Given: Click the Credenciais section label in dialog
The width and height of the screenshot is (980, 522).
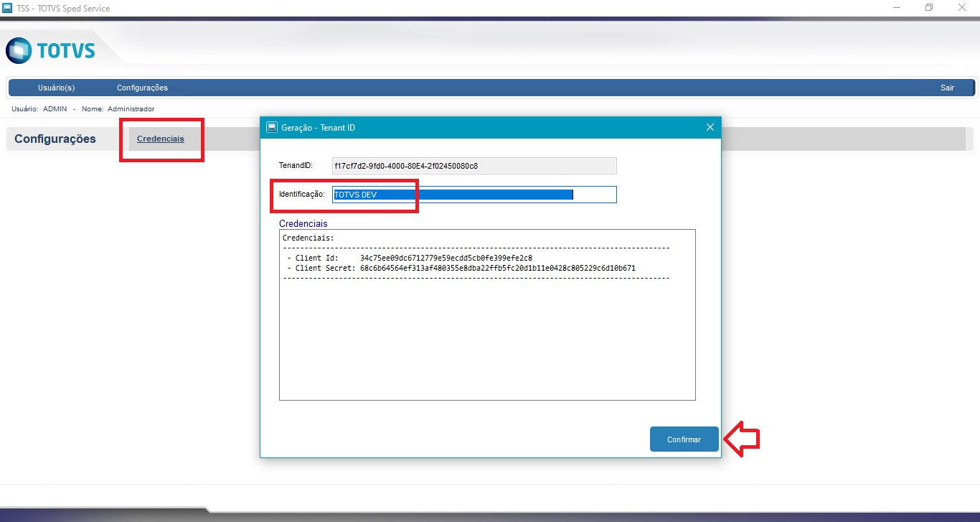Looking at the screenshot, I should point(303,223).
